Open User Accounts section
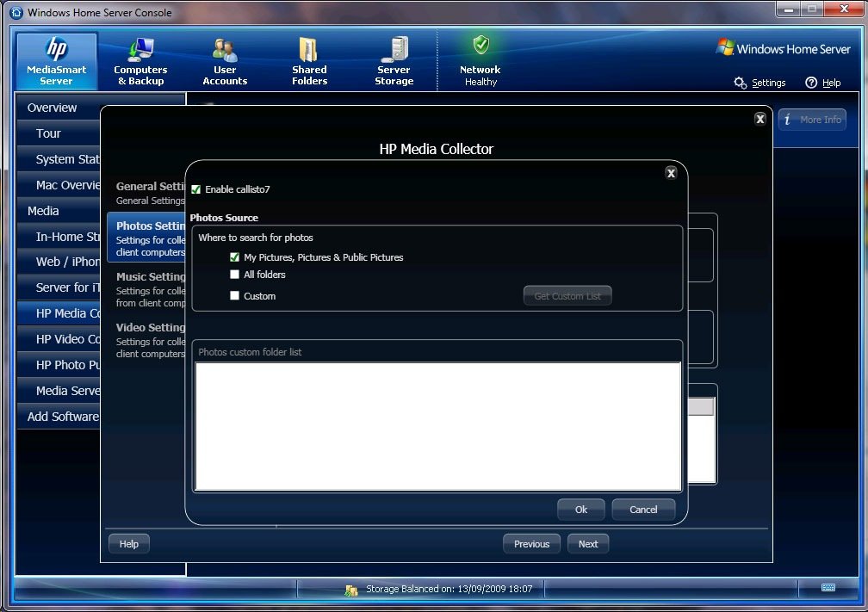This screenshot has width=868, height=612. pyautogui.click(x=225, y=61)
